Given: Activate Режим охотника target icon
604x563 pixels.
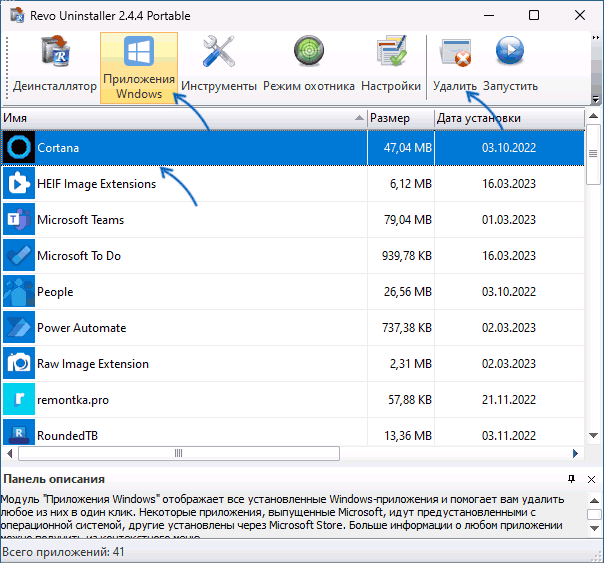Looking at the screenshot, I should point(309,67).
